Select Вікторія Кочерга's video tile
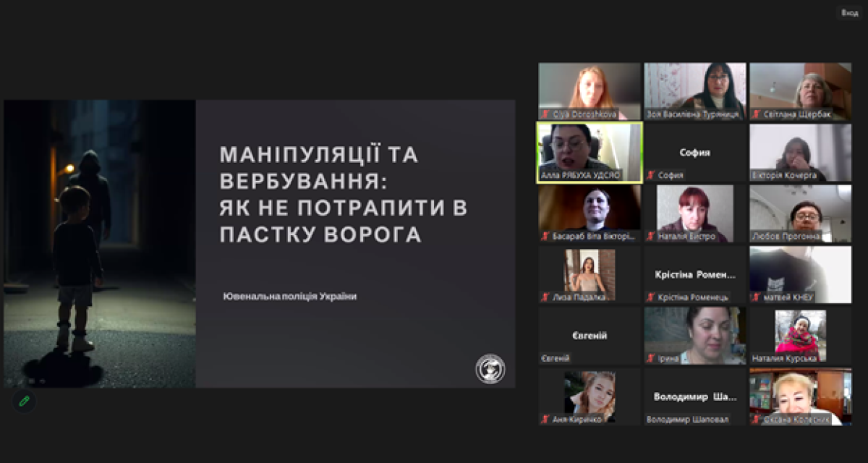Image resolution: width=868 pixels, height=463 pixels. [800, 150]
